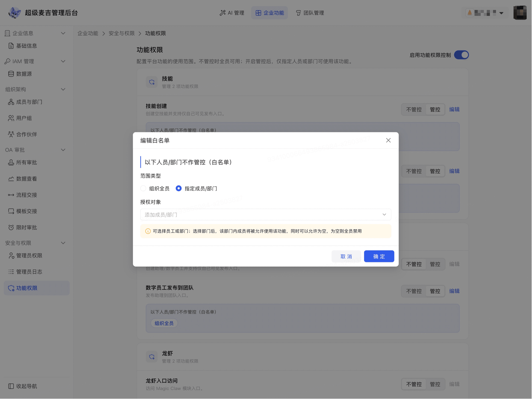Image resolution: width=532 pixels, height=399 pixels.
Task: Click the 合作伙伴 partner icon
Action: tap(11, 134)
